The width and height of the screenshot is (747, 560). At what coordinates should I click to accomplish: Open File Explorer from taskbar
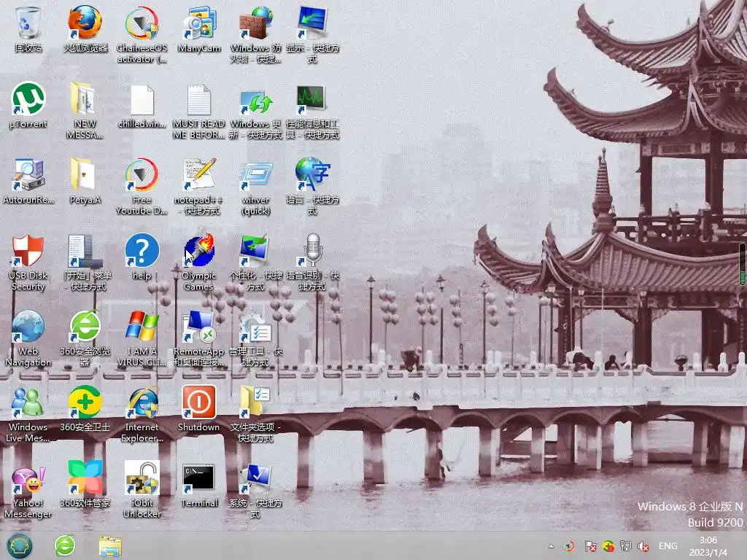(110, 546)
